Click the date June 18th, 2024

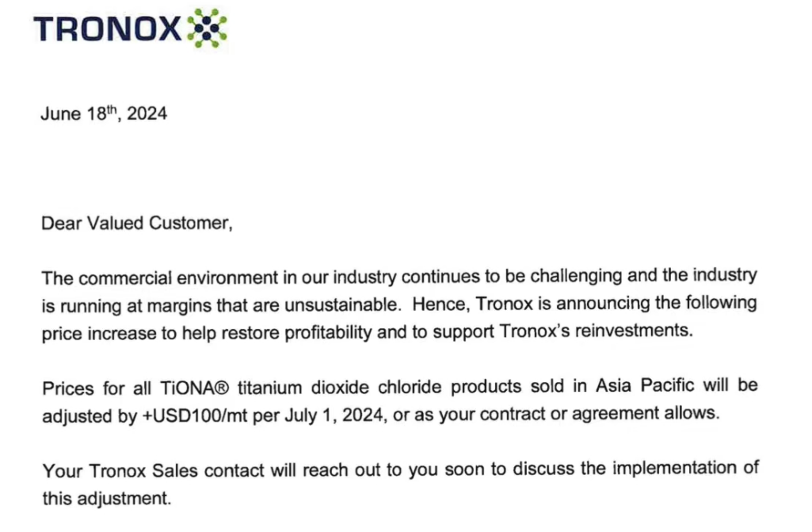[104, 113]
